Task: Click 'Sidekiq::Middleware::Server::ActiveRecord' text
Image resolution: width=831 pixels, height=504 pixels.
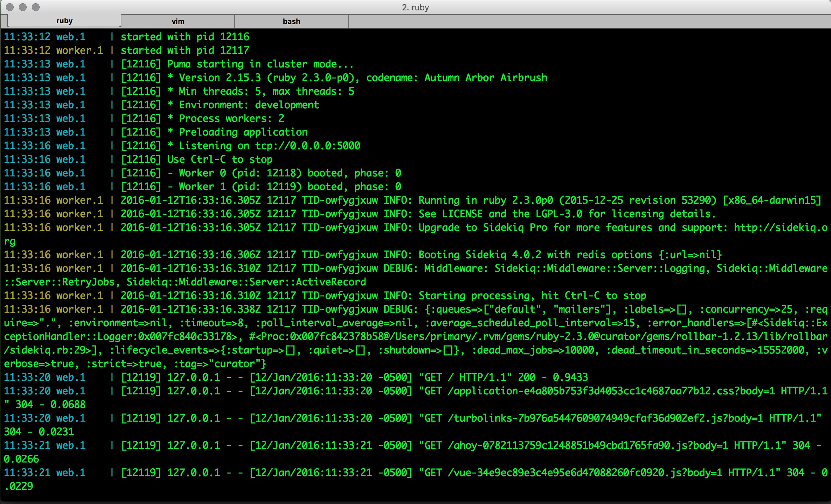Action: click(x=246, y=282)
